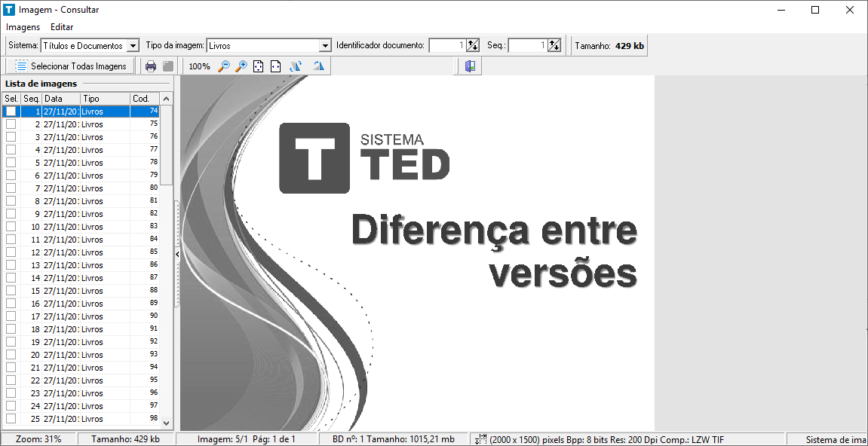Image resolution: width=868 pixels, height=446 pixels.
Task: Click the Livros cell in row 22
Action: click(x=105, y=380)
